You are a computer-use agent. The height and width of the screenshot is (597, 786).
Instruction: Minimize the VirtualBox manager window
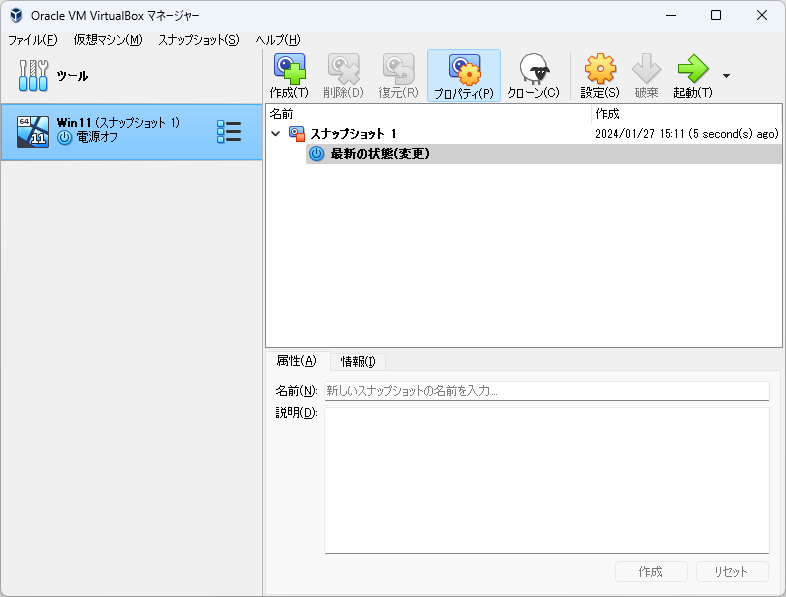click(x=671, y=16)
